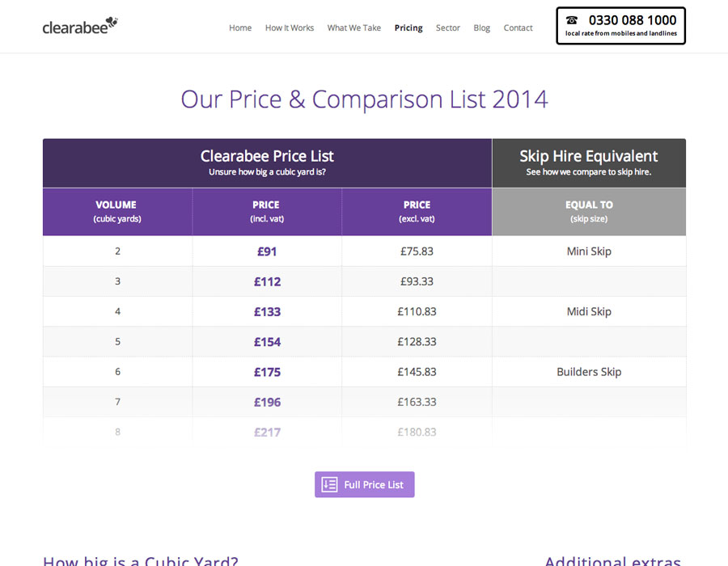Image resolution: width=728 pixels, height=566 pixels.
Task: Click 'Unsure how big a cubic yard is?' link
Action: pos(267,172)
